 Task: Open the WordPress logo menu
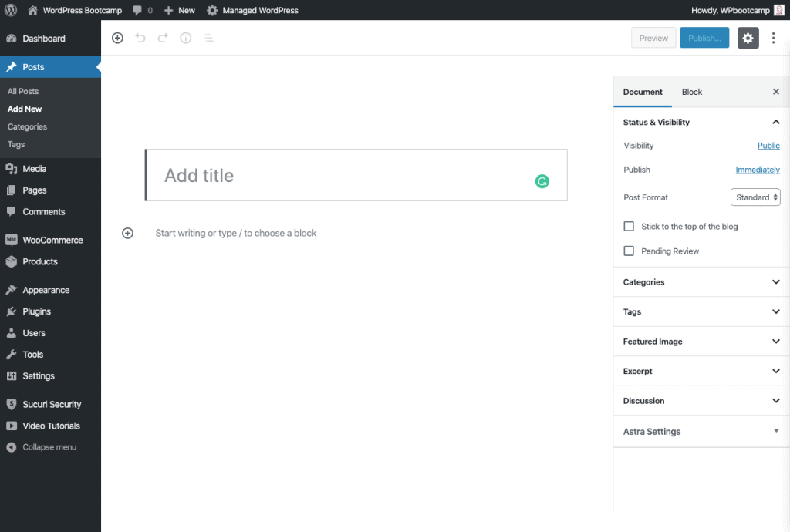point(11,10)
